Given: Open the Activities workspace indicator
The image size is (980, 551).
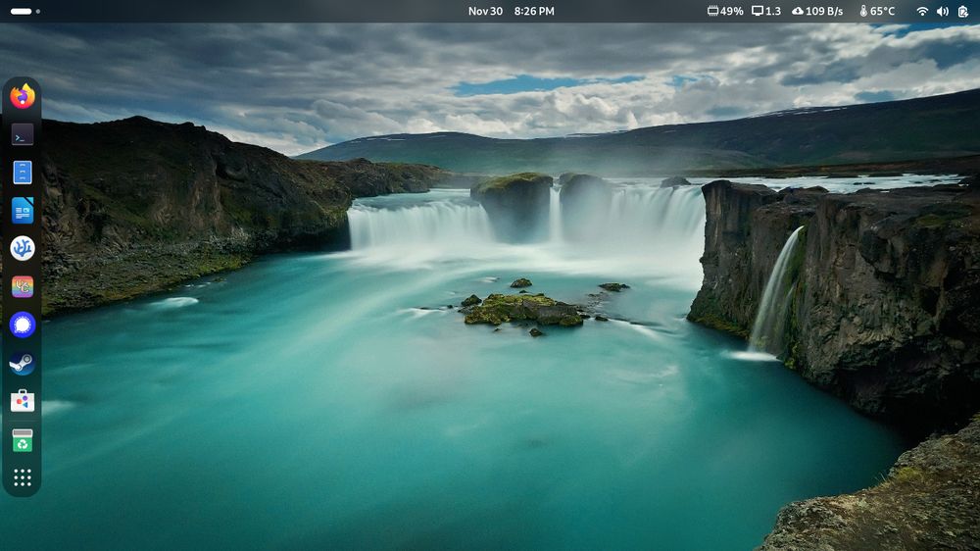Looking at the screenshot, I should point(25,11).
